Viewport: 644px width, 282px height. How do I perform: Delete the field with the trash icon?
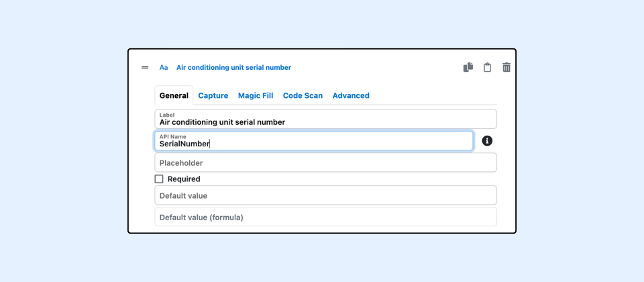pos(506,67)
